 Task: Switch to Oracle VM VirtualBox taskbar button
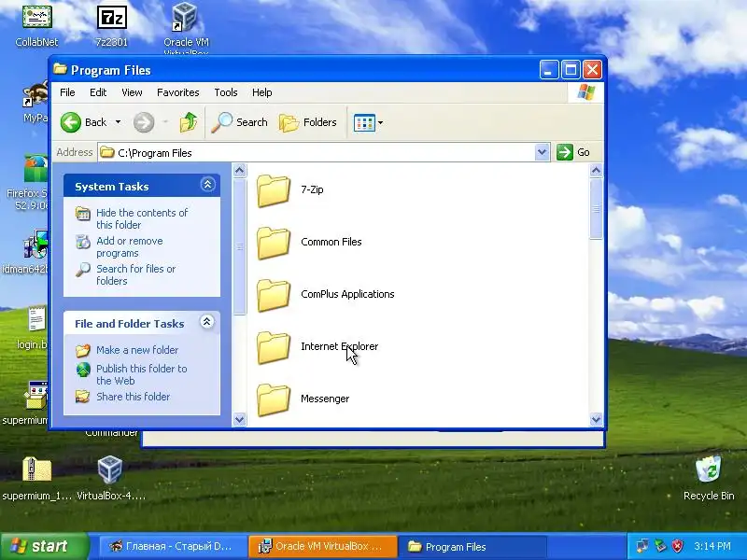point(322,546)
